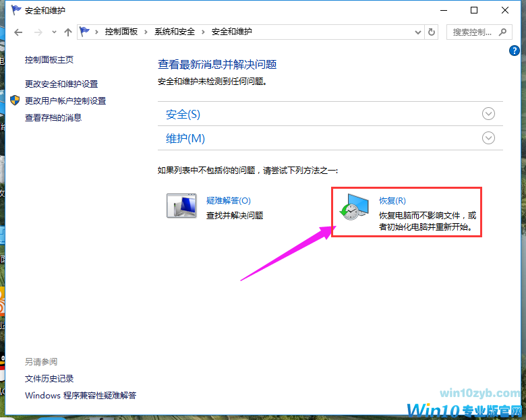Go up one level with up arrow
Screen dimensions: 526x420
click(68, 32)
